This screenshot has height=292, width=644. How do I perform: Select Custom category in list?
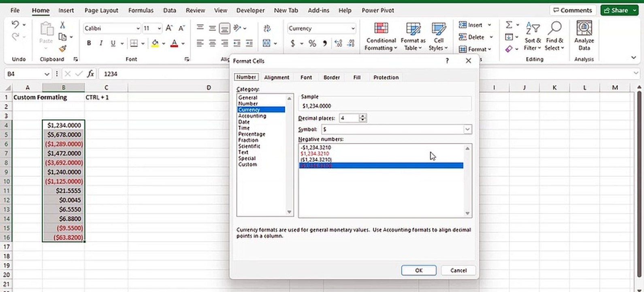tap(247, 164)
